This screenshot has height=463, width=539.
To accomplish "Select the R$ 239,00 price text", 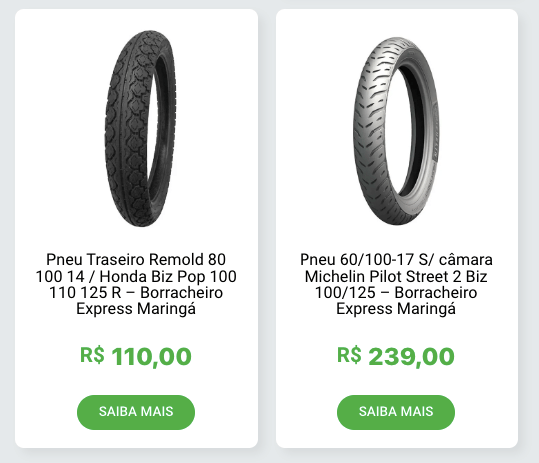I will click(396, 356).
